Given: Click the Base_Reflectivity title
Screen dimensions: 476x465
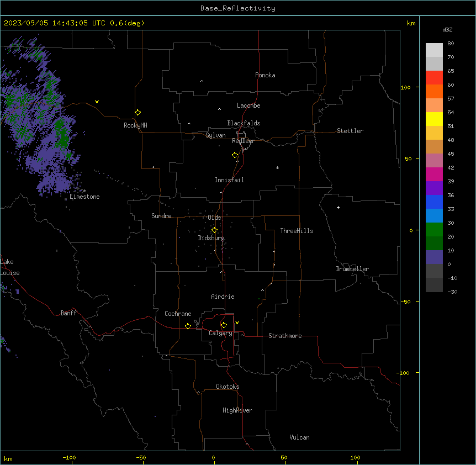Looking at the screenshot, I should [x=238, y=8].
